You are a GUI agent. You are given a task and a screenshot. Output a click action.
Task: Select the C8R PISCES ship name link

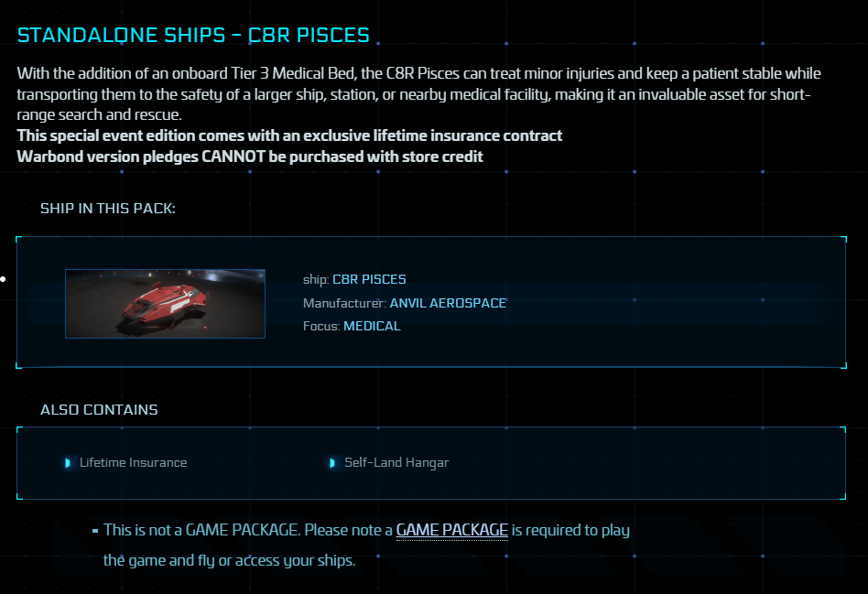click(x=369, y=279)
